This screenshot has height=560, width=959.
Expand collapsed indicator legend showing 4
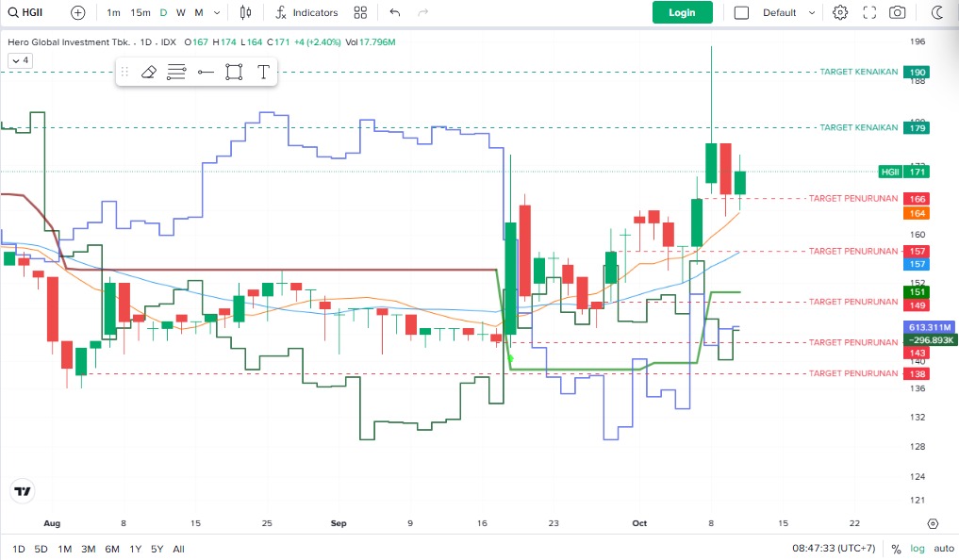click(20, 60)
